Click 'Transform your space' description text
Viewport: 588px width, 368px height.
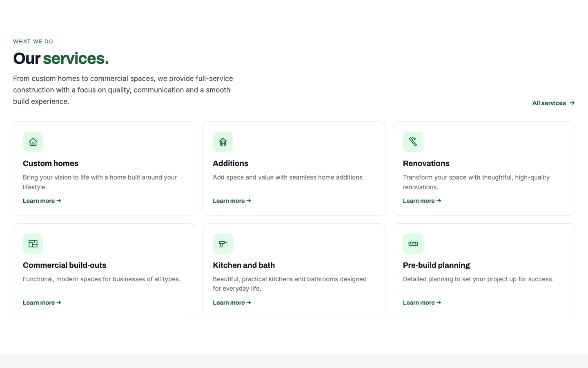[476, 182]
